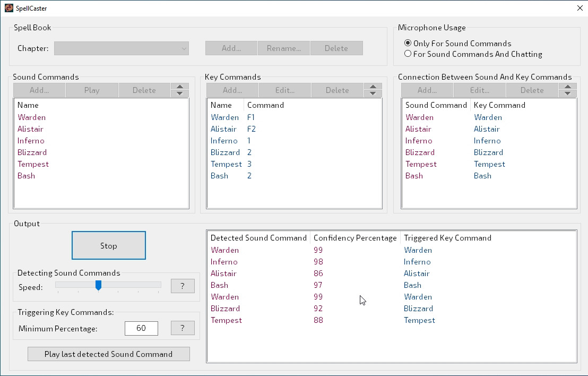This screenshot has width=588, height=376.
Task: Click the Sound Commands move-down arrow
Action: coord(179,93)
